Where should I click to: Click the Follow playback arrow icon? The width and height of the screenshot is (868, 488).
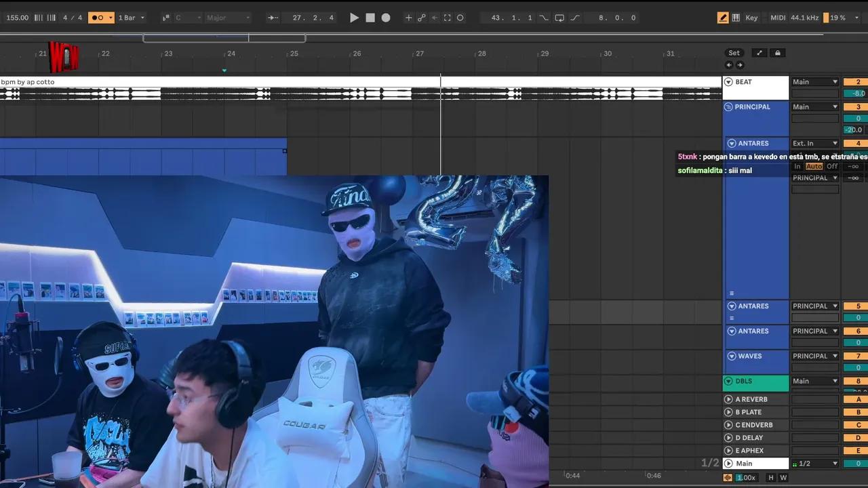pos(273,18)
